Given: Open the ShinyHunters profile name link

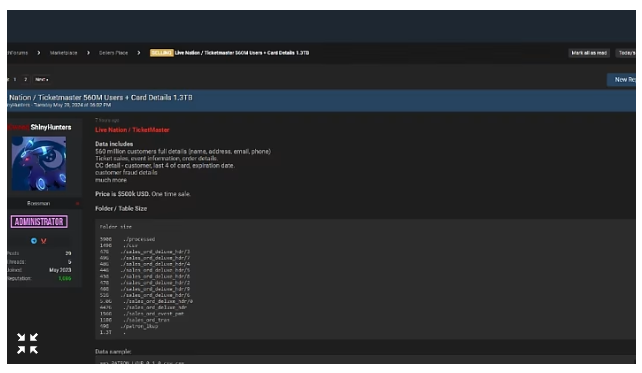Looking at the screenshot, I should [51, 127].
